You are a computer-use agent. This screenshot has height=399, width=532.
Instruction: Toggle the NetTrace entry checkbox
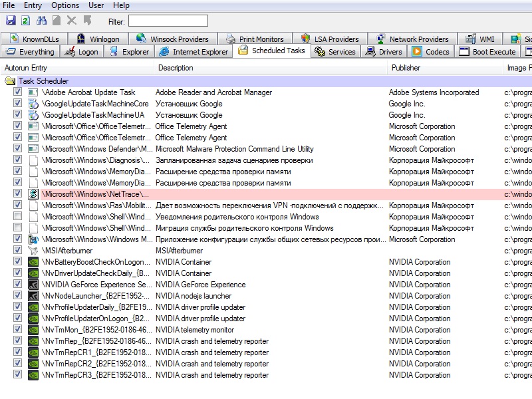tap(17, 193)
